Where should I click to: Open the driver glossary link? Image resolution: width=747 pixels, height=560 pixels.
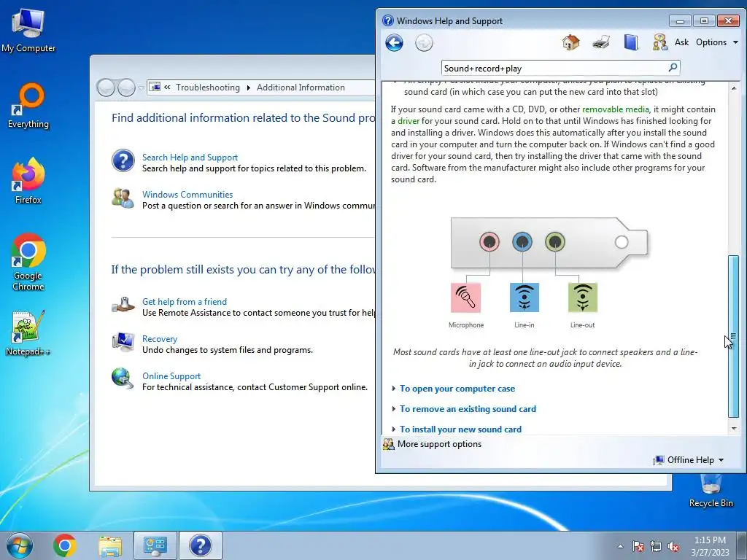click(409, 121)
